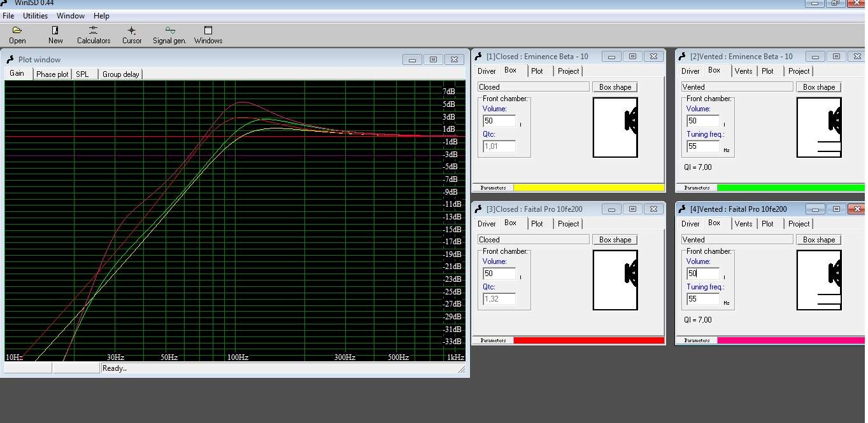Image resolution: width=868 pixels, height=423 pixels.
Task: Click Box shape button in Vented Eminence window
Action: coord(819,87)
